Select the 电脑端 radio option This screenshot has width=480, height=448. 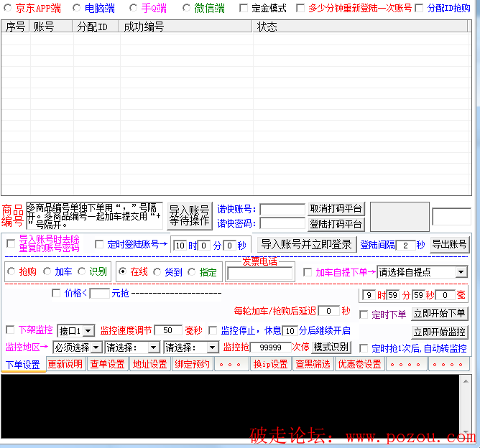pyautogui.click(x=77, y=8)
